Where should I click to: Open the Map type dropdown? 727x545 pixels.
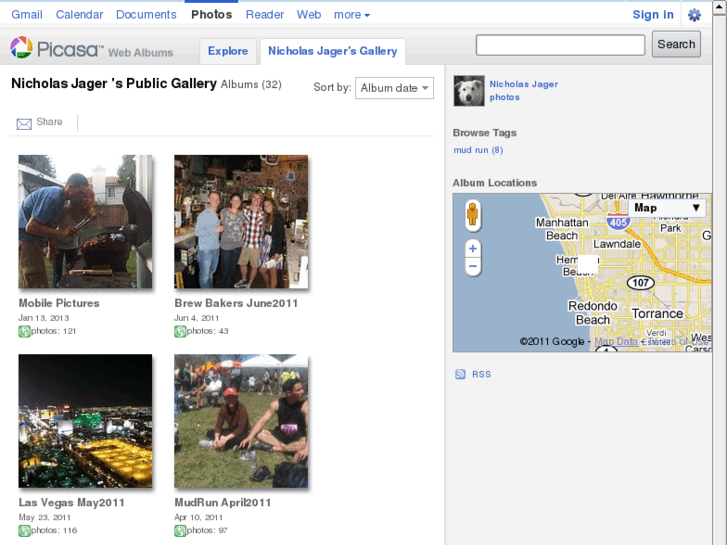pyautogui.click(x=668, y=208)
